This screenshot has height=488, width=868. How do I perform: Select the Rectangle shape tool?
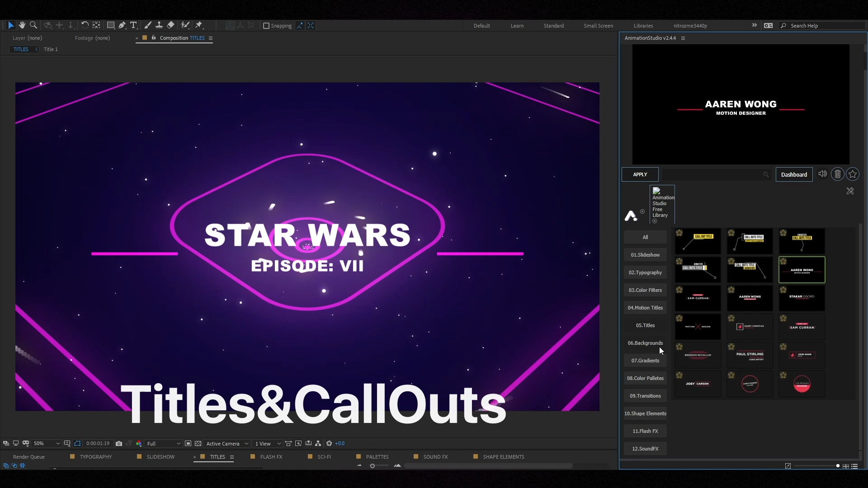(110, 25)
